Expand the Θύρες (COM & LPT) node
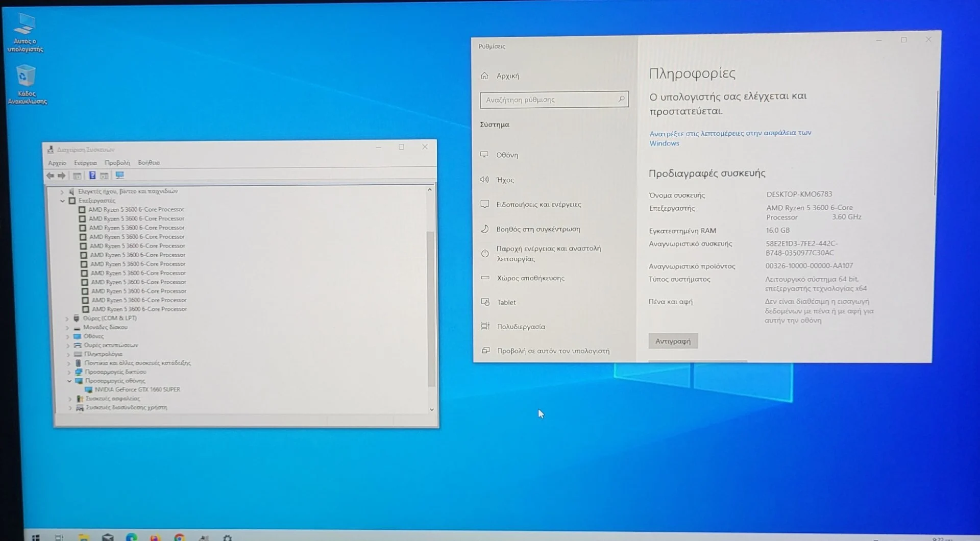This screenshot has width=980, height=541. coord(67,318)
